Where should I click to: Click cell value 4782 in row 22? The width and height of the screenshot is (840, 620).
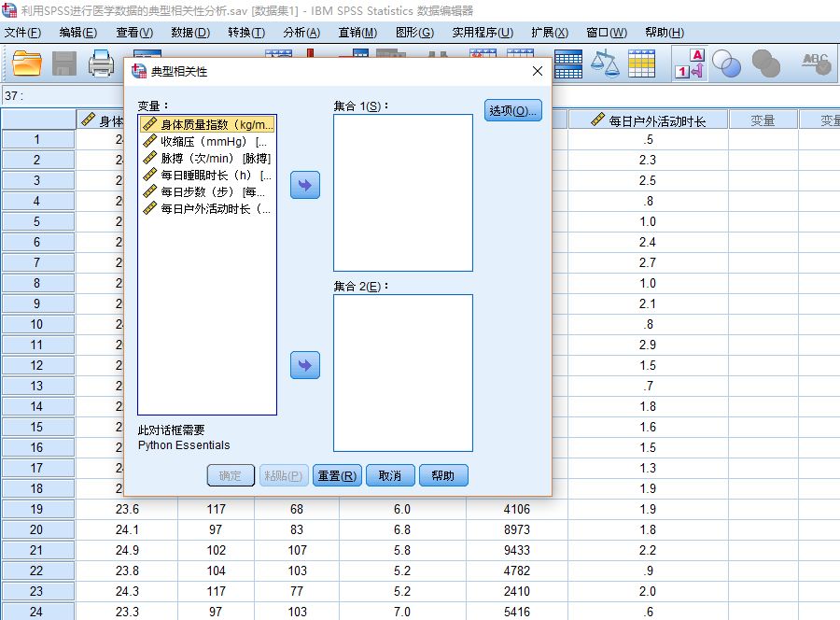pos(516,571)
